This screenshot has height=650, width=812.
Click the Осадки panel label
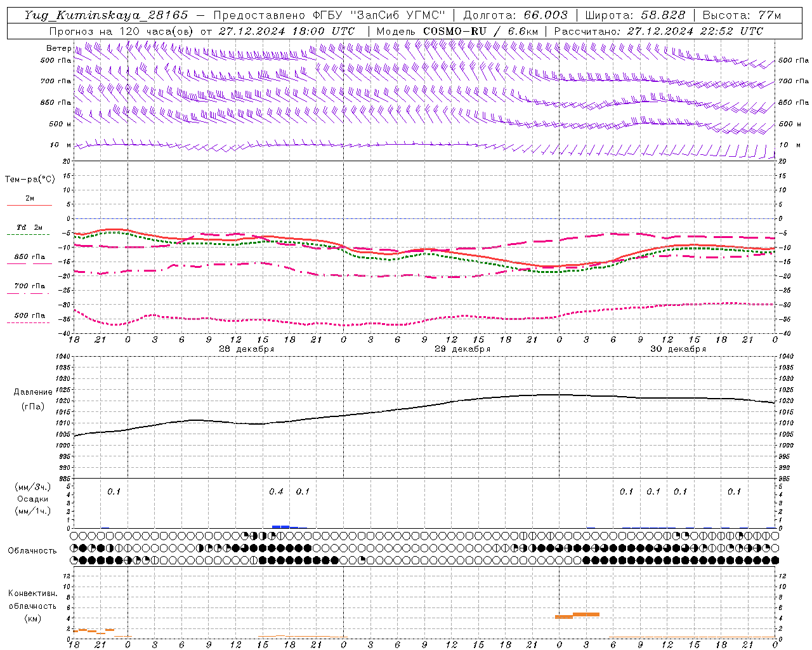[x=32, y=499]
